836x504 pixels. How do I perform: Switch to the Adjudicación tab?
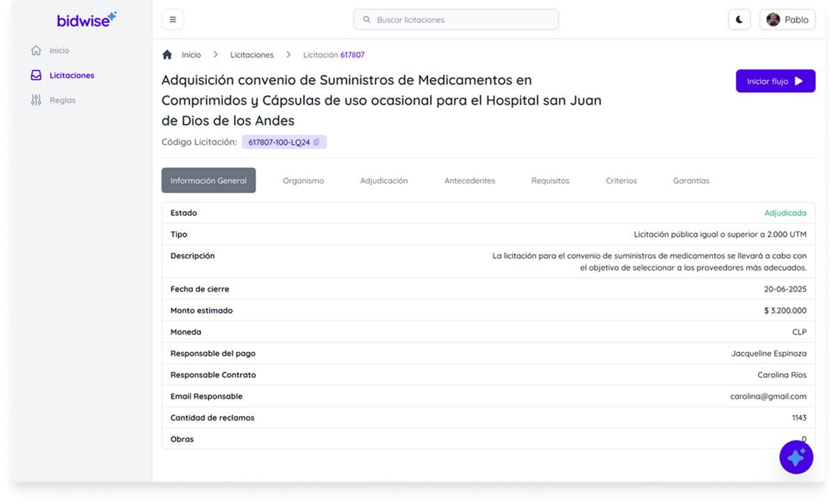coord(384,180)
